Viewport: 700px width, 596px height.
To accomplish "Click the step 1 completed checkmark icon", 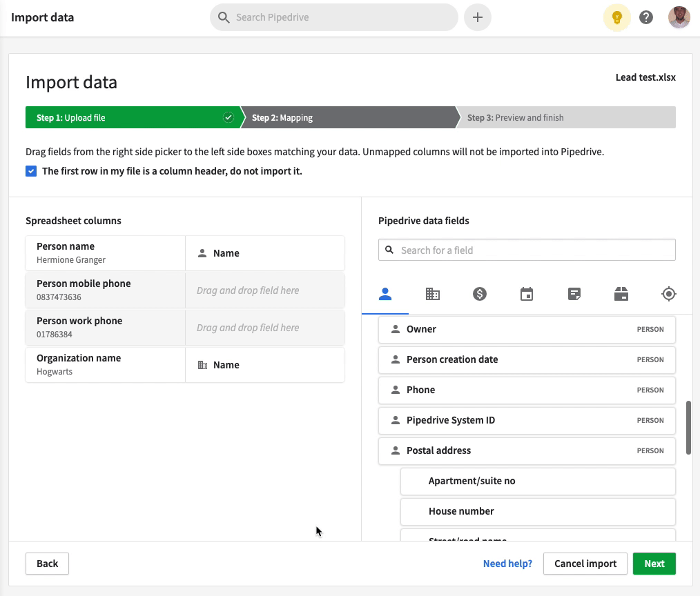I will (x=228, y=117).
